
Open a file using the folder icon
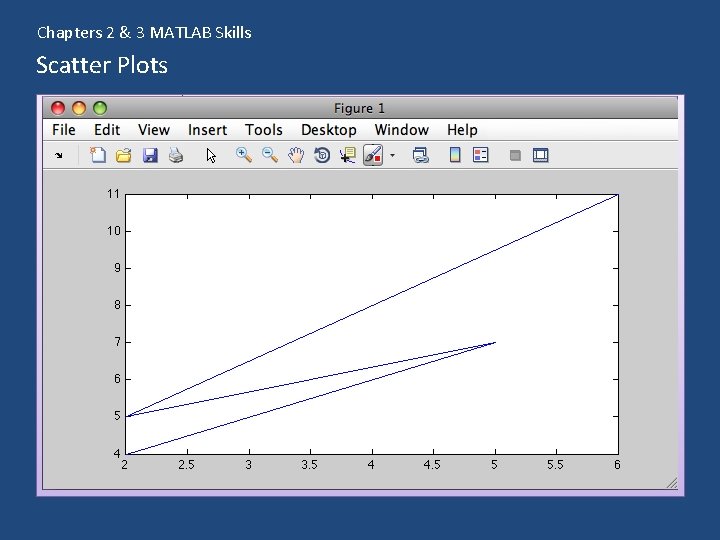click(124, 155)
